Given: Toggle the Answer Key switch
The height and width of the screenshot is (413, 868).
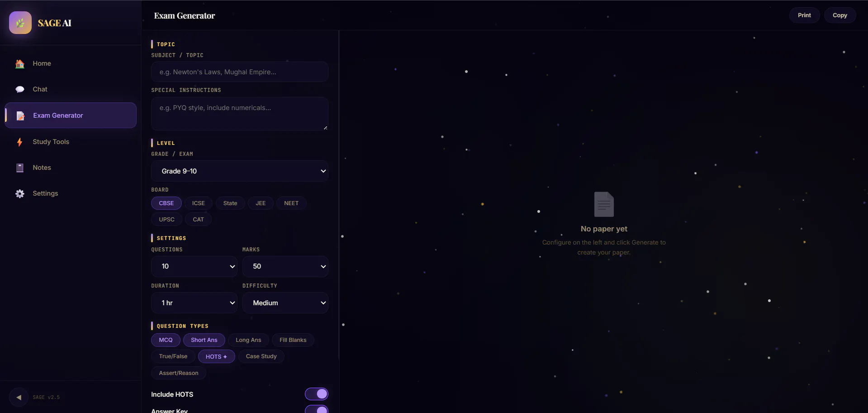Looking at the screenshot, I should point(317,409).
